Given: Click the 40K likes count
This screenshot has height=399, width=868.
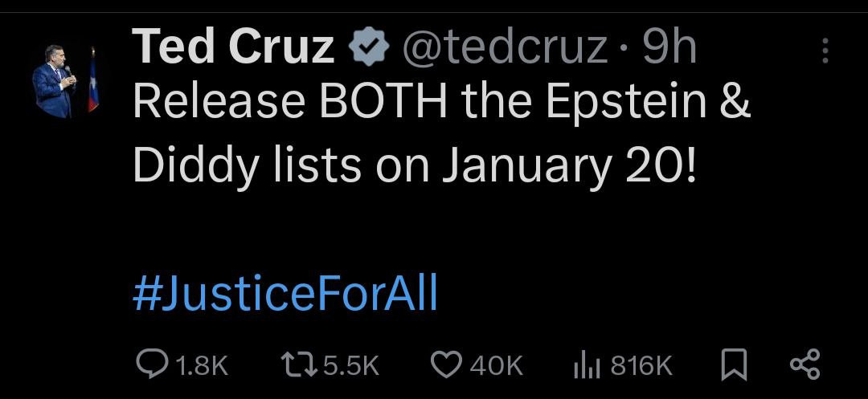Looking at the screenshot, I should pos(496,367).
